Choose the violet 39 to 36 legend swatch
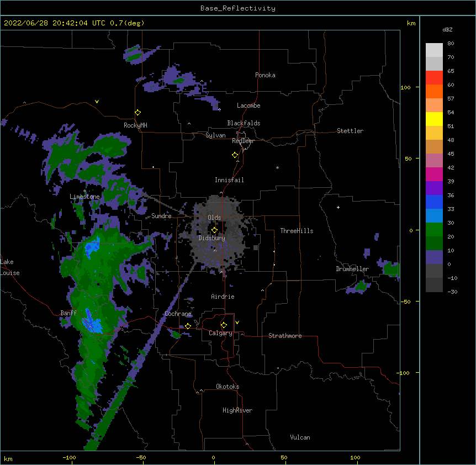Image resolution: width=476 pixels, height=465 pixels. (x=434, y=188)
